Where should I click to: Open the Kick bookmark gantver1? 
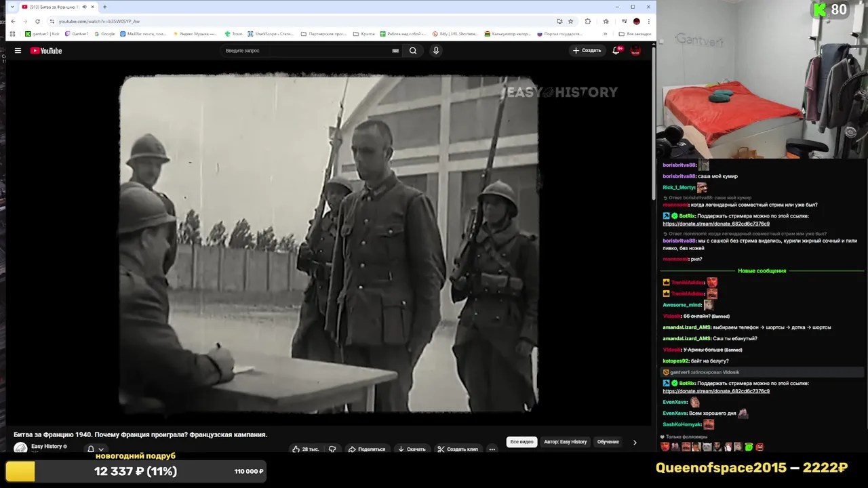click(x=42, y=34)
